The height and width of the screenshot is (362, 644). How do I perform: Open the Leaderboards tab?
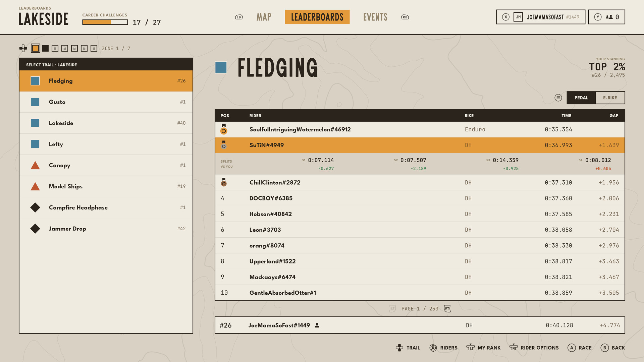click(x=317, y=17)
